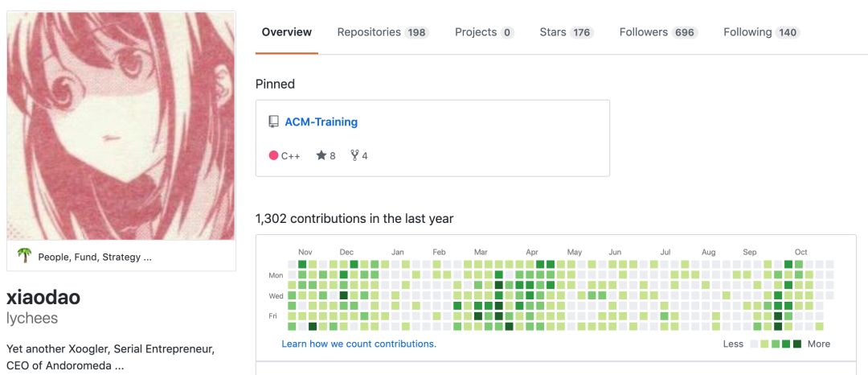
Task: Click the fork icon on ACM-Training card
Action: tap(354, 155)
